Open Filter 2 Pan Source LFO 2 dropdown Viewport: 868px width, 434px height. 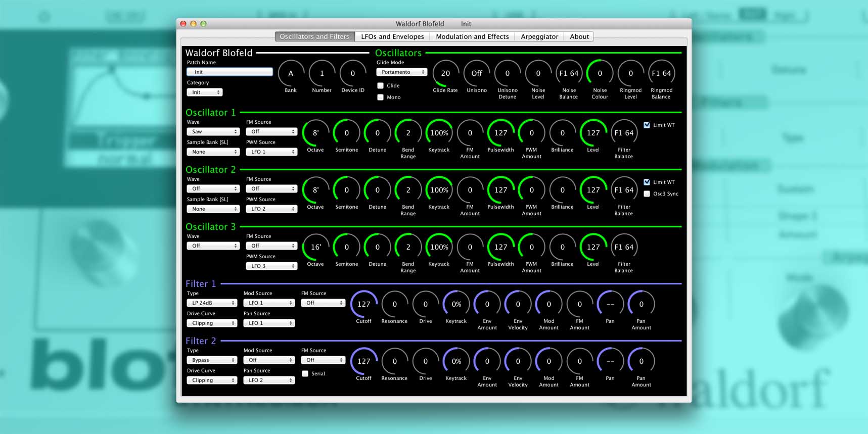coord(269,380)
